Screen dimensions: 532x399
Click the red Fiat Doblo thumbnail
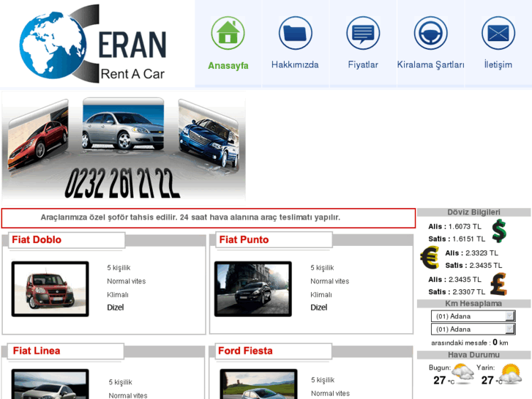tap(50, 289)
